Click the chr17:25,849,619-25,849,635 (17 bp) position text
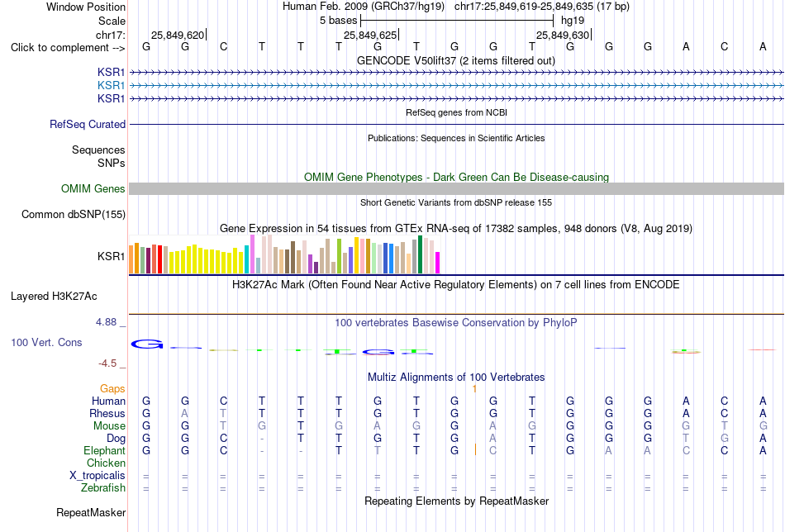This screenshot has height=532, width=785. [x=542, y=7]
